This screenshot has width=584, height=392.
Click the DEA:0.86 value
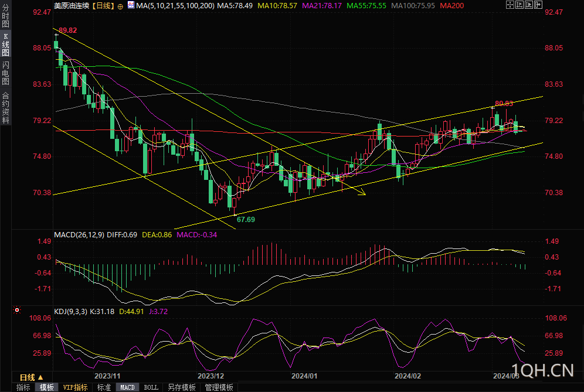[157, 235]
